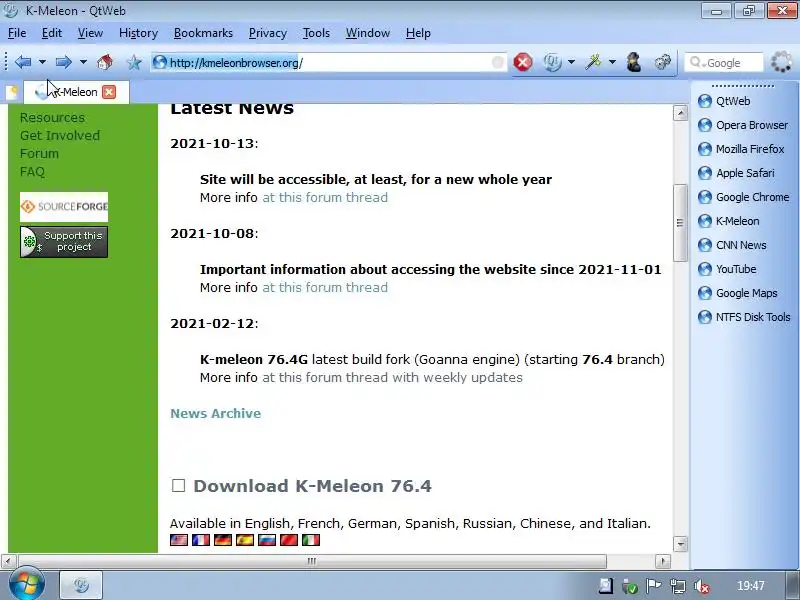Open the forum thread link under 2021-10-13
Image resolution: width=800 pixels, height=600 pixels.
coord(325,197)
